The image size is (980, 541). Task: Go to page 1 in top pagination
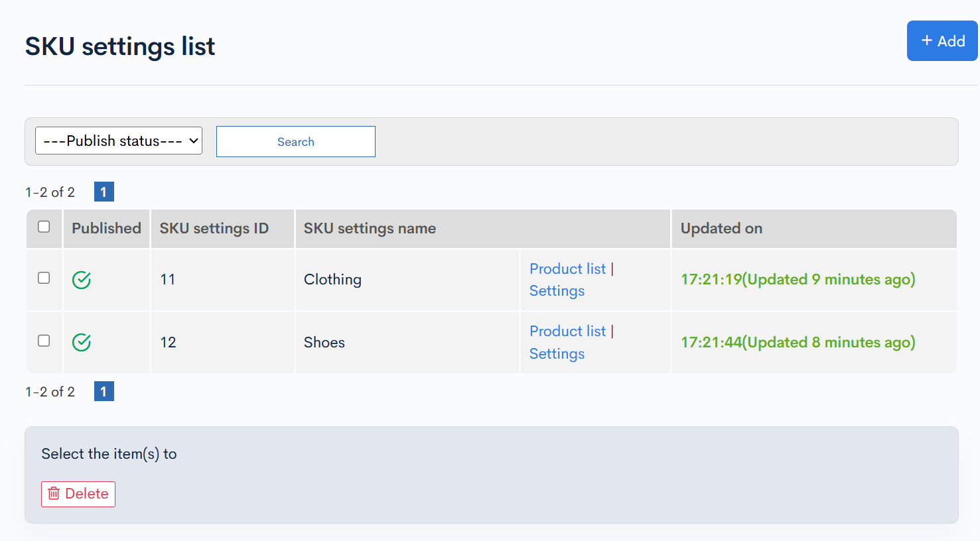coord(104,192)
